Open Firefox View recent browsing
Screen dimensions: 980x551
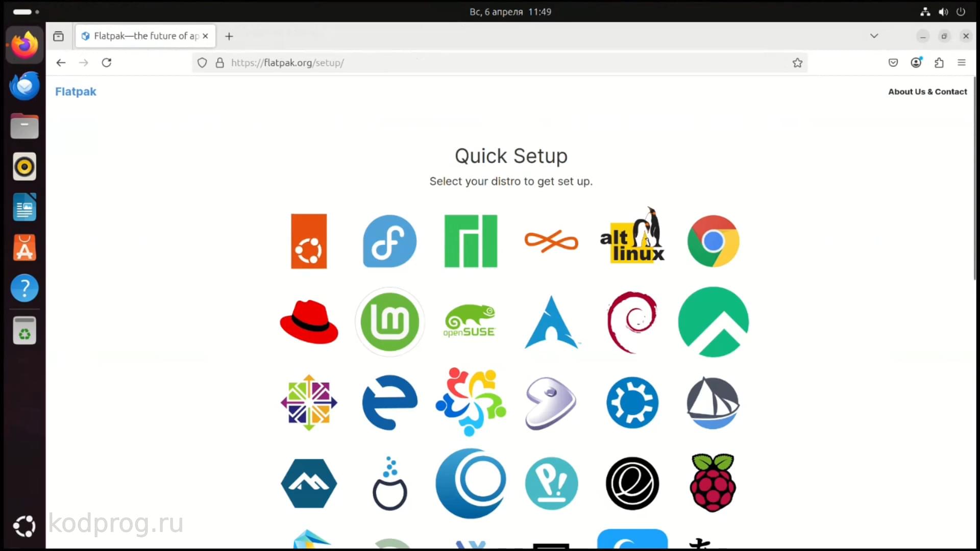coord(59,36)
